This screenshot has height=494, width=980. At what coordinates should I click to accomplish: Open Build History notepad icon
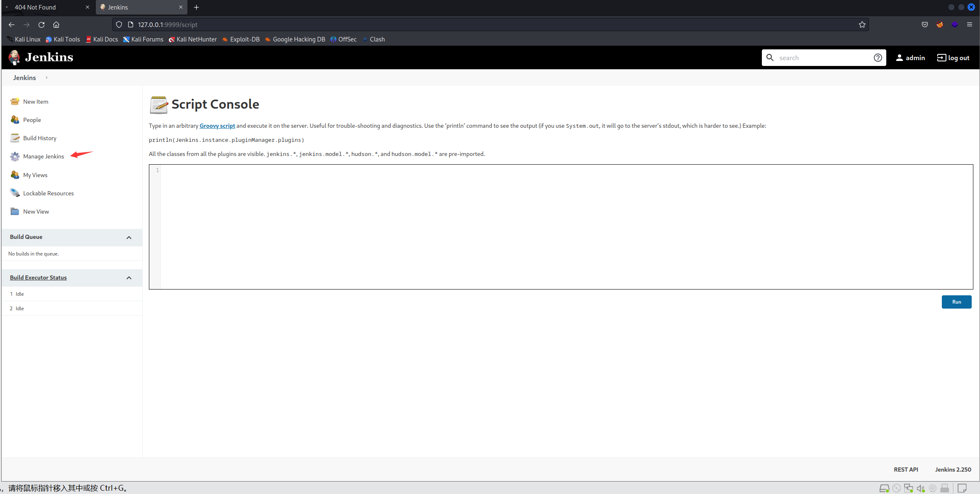[15, 138]
